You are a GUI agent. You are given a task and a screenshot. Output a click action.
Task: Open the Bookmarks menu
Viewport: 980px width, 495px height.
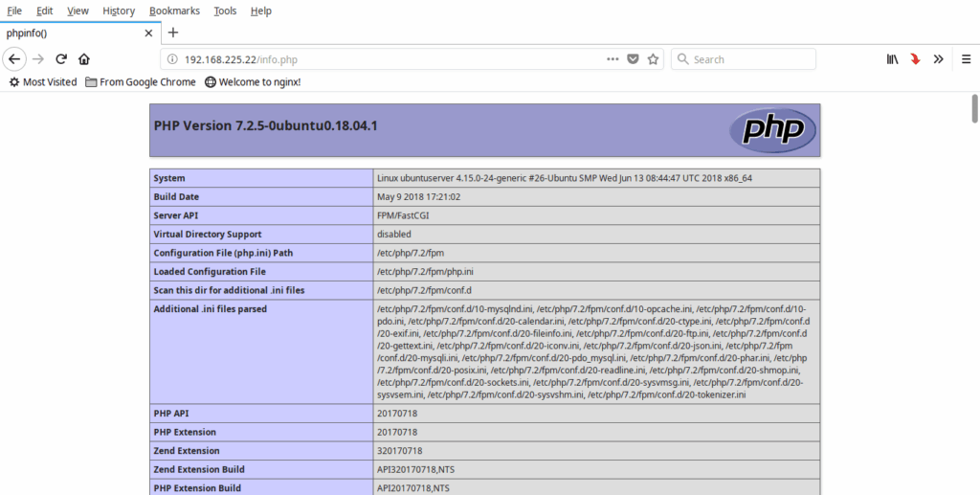click(x=175, y=11)
